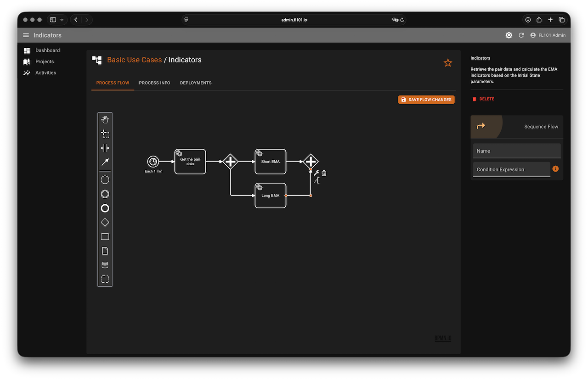
Task: Toggle the hamburger navigation menu
Action: (26, 35)
